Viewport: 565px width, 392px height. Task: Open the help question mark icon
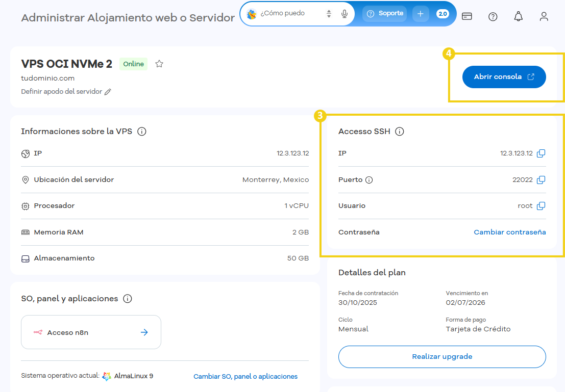tap(493, 16)
